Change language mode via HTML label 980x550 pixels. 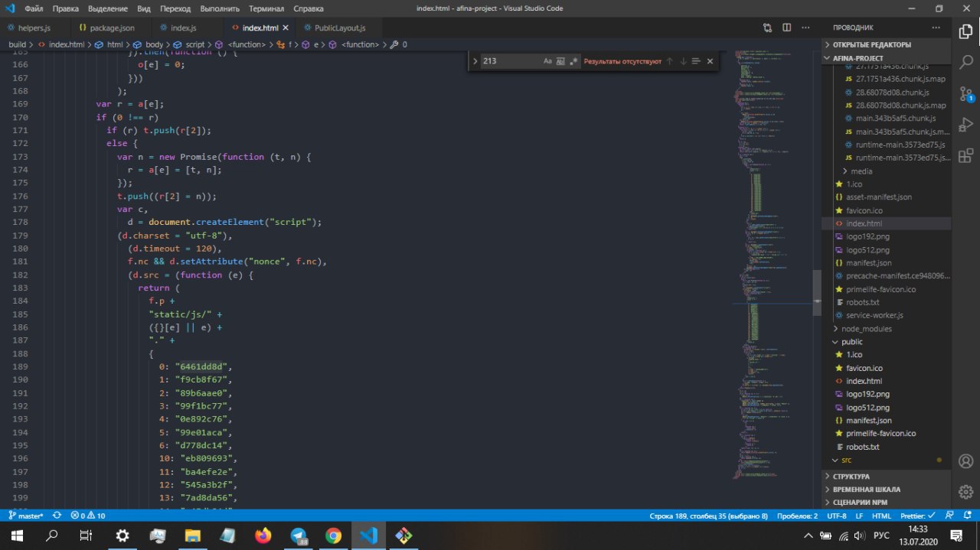(x=881, y=516)
